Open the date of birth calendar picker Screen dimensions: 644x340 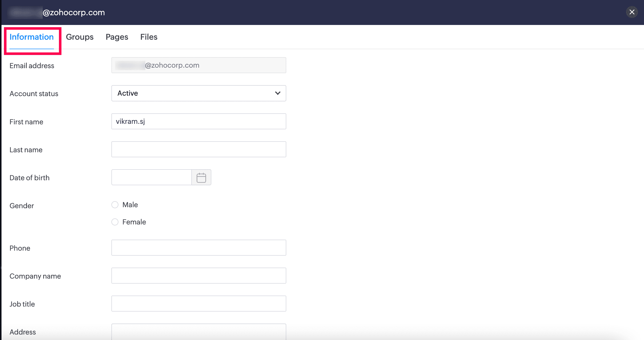click(x=201, y=178)
